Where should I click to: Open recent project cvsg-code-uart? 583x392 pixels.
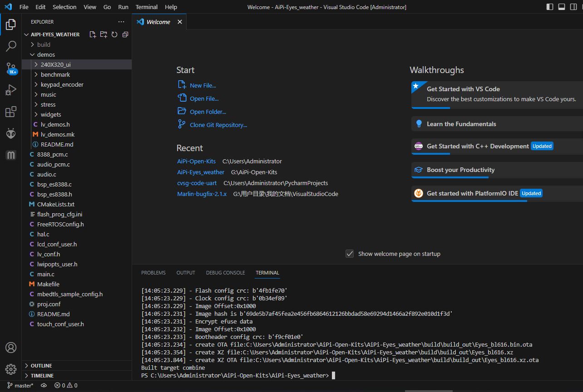click(197, 183)
